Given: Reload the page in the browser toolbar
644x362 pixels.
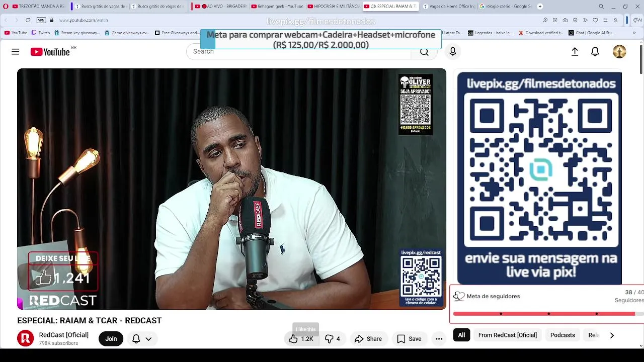Looking at the screenshot, I should (x=28, y=20).
